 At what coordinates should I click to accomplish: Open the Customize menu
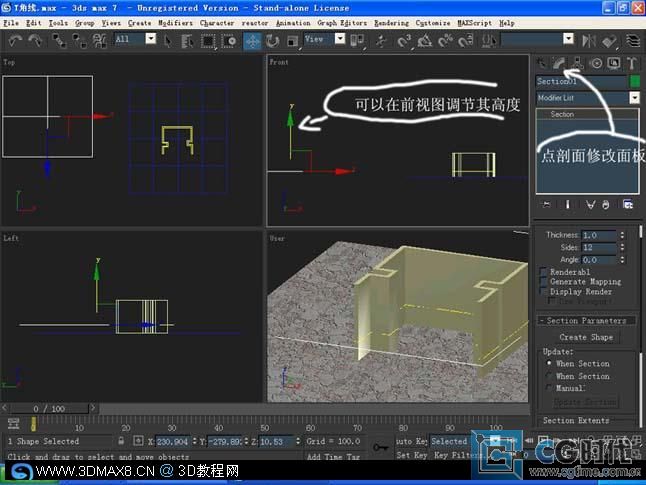click(x=433, y=23)
